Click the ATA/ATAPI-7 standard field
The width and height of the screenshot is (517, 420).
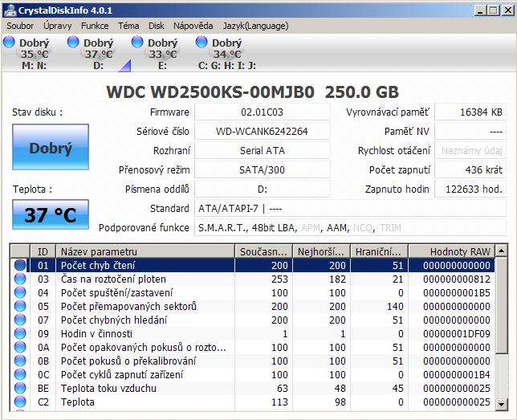[350, 209]
